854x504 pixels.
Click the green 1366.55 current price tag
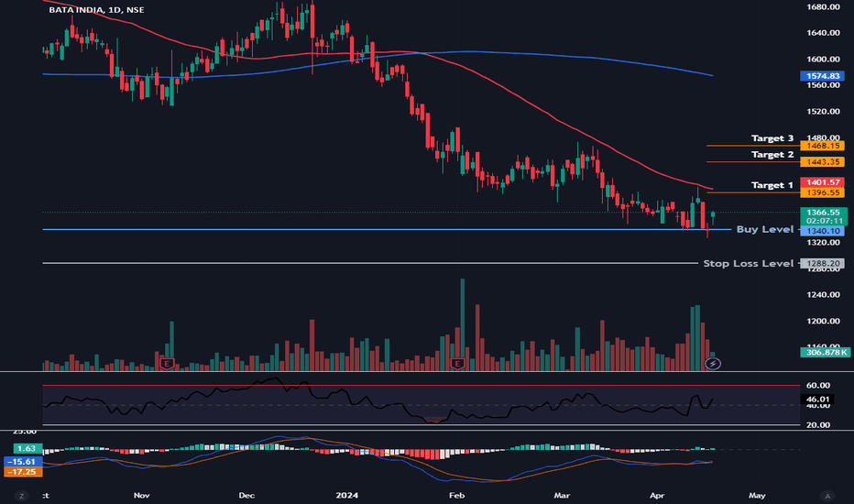[823, 212]
